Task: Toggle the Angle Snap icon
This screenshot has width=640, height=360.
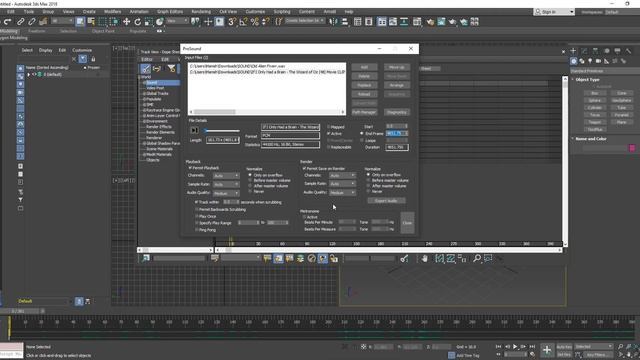Action: click(243, 22)
